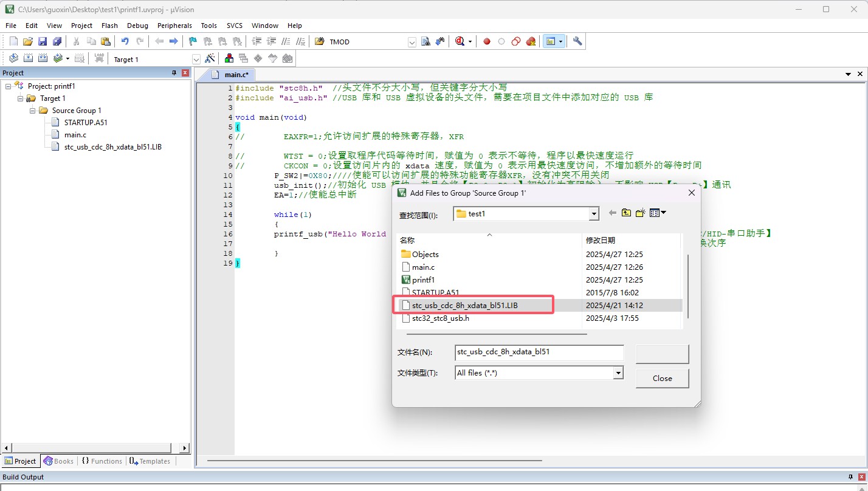Toggle bookmark with the flag icon

pyautogui.click(x=193, y=41)
